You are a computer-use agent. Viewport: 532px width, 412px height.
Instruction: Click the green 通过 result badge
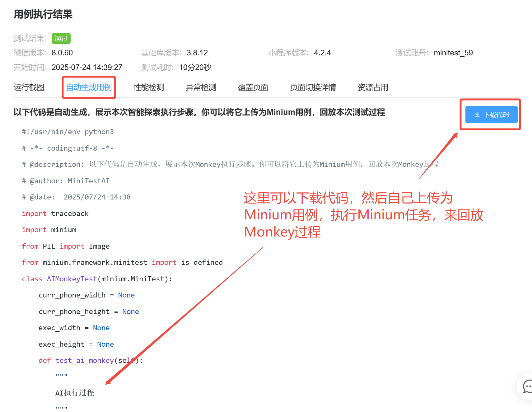tap(61, 39)
